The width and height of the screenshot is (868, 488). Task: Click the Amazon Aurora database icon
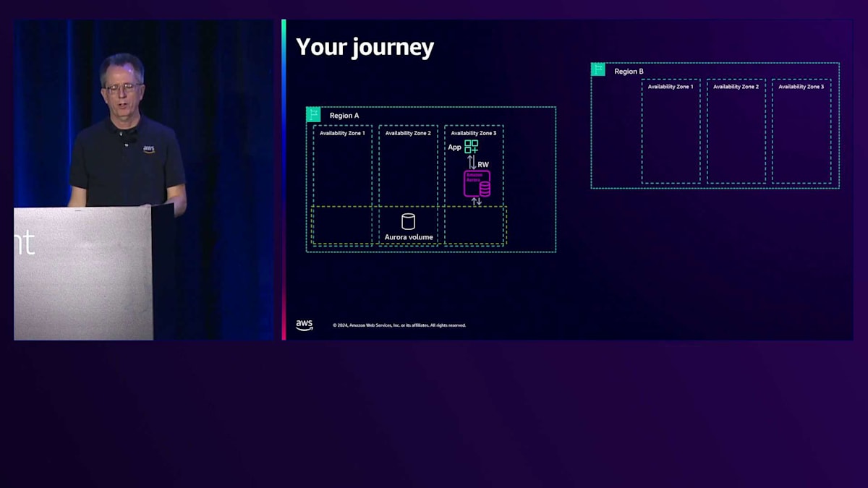tap(477, 183)
